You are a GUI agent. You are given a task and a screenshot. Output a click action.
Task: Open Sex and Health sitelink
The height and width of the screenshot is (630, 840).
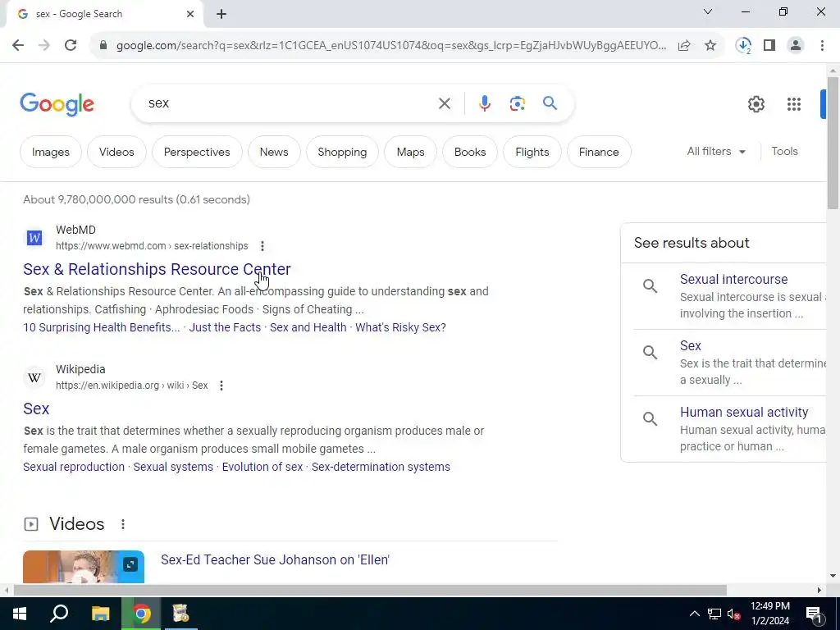pyautogui.click(x=308, y=327)
